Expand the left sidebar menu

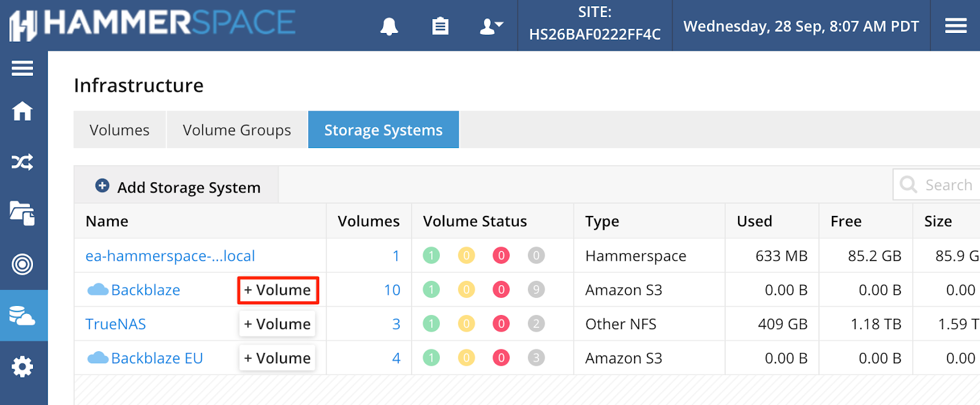pyautogui.click(x=23, y=68)
